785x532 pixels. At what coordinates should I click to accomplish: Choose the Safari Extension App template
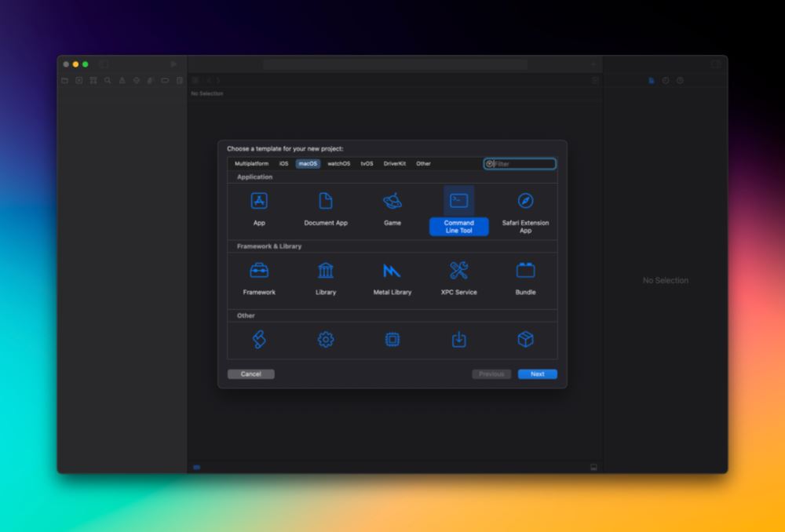point(525,202)
